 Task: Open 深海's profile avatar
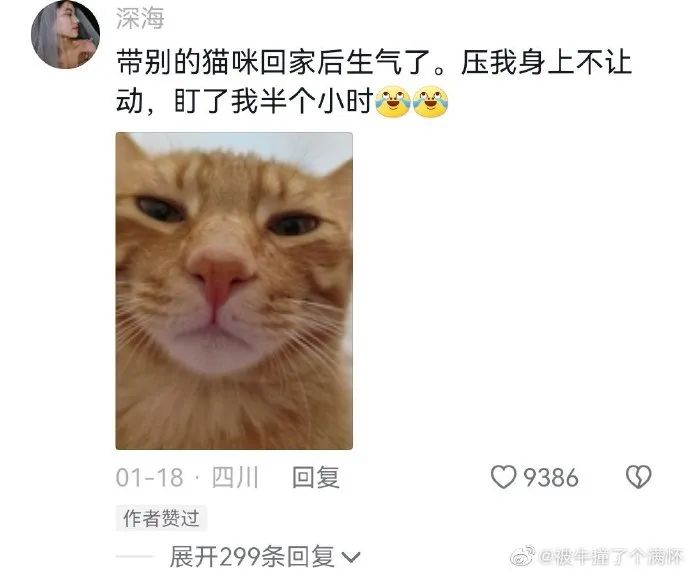click(66, 34)
